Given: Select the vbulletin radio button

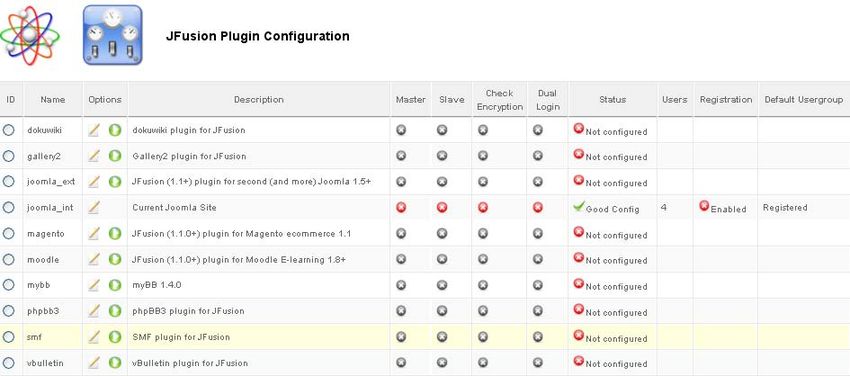Looking at the screenshot, I should point(8,363).
